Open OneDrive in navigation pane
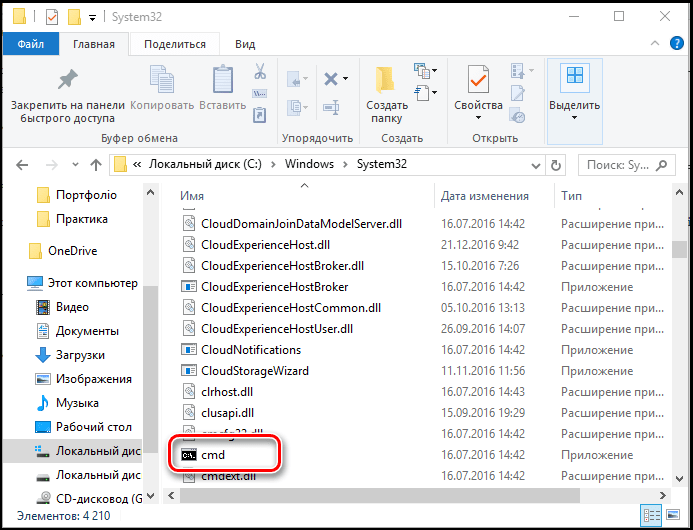The width and height of the screenshot is (693, 530). (x=72, y=251)
